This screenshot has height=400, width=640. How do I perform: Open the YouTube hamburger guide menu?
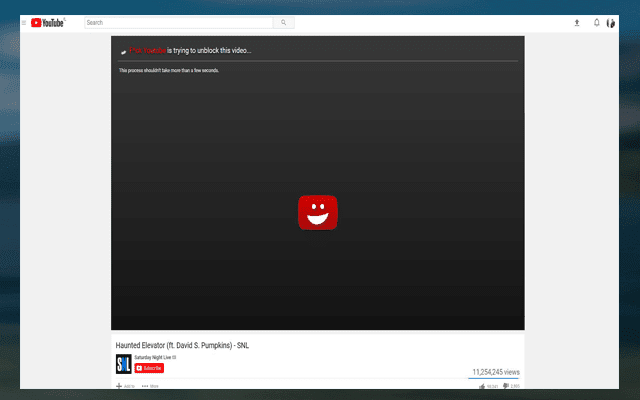pos(24,22)
